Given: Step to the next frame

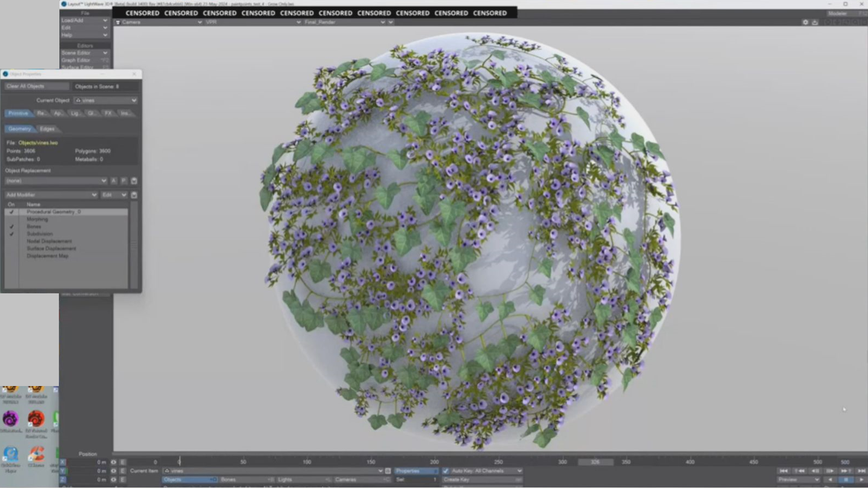Looking at the screenshot, I should pos(830,471).
